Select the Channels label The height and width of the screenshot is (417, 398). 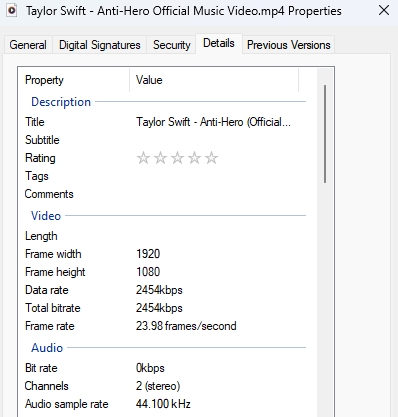point(47,386)
